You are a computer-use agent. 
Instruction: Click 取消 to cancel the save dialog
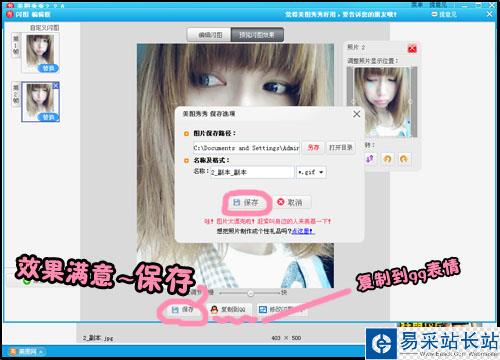pyautogui.click(x=292, y=202)
